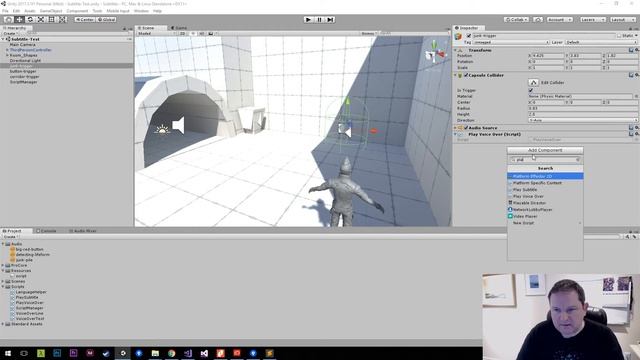Open File Explorer from the taskbar
This screenshot has height=360, width=640.
[155, 353]
